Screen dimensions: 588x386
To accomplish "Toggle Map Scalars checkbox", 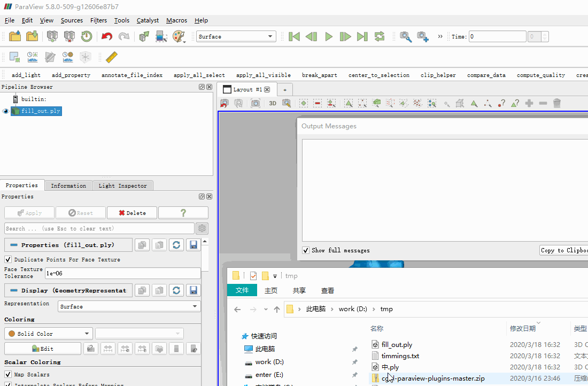I will [x=8, y=374].
